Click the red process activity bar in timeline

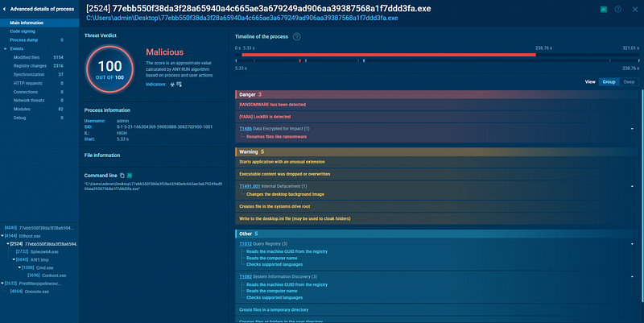[389, 55]
